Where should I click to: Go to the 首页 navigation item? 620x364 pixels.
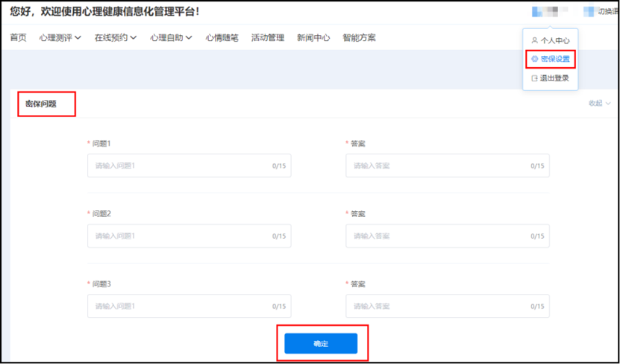[18, 38]
